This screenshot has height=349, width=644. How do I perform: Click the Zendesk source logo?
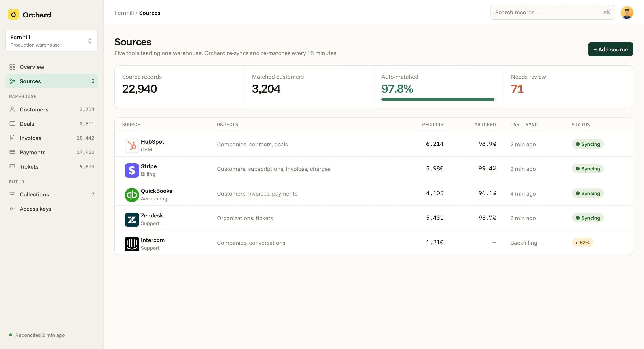point(132,219)
